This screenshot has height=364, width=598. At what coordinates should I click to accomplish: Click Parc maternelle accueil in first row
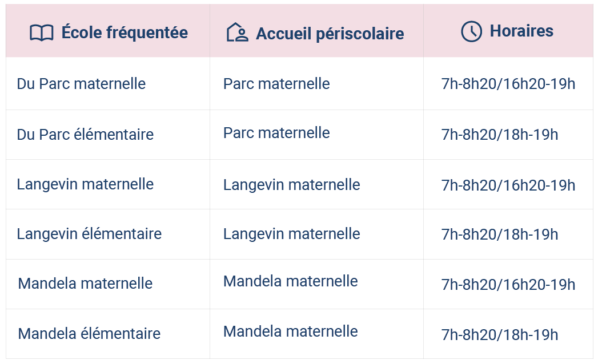(x=276, y=84)
